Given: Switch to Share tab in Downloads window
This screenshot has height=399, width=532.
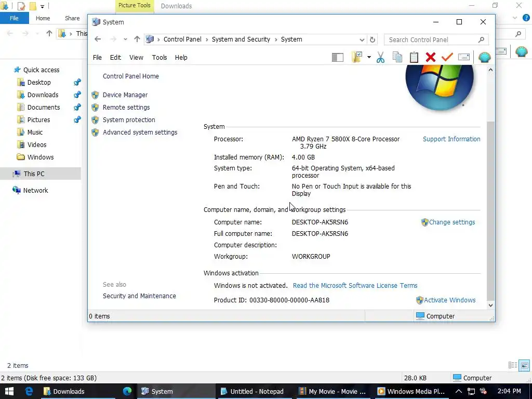Looking at the screenshot, I should tap(72, 18).
